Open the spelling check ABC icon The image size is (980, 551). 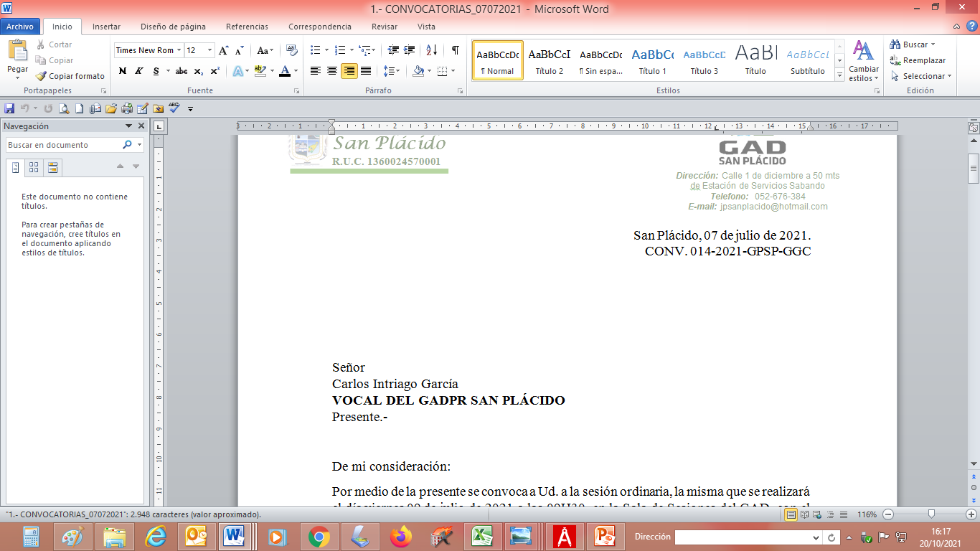174,108
